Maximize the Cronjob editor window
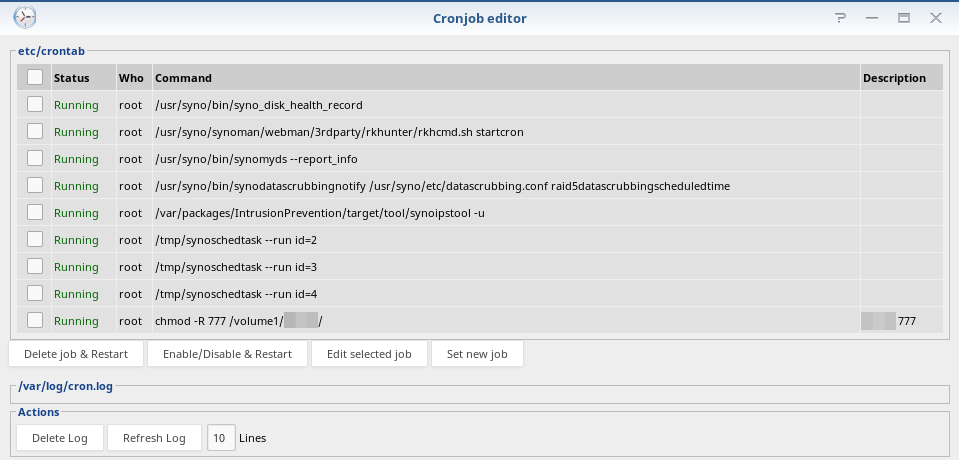The height and width of the screenshot is (460, 959). (x=904, y=18)
